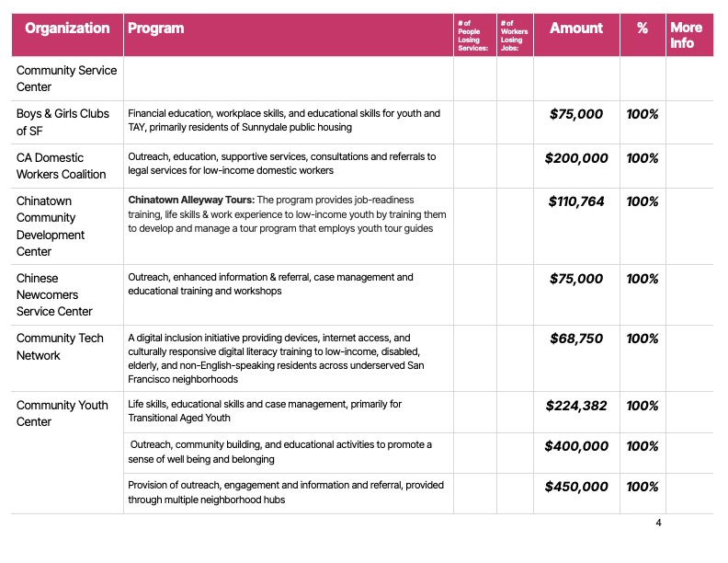Viewport: 728px width, 563px height.
Task: Click the $224,382 amount
Action: (x=576, y=406)
